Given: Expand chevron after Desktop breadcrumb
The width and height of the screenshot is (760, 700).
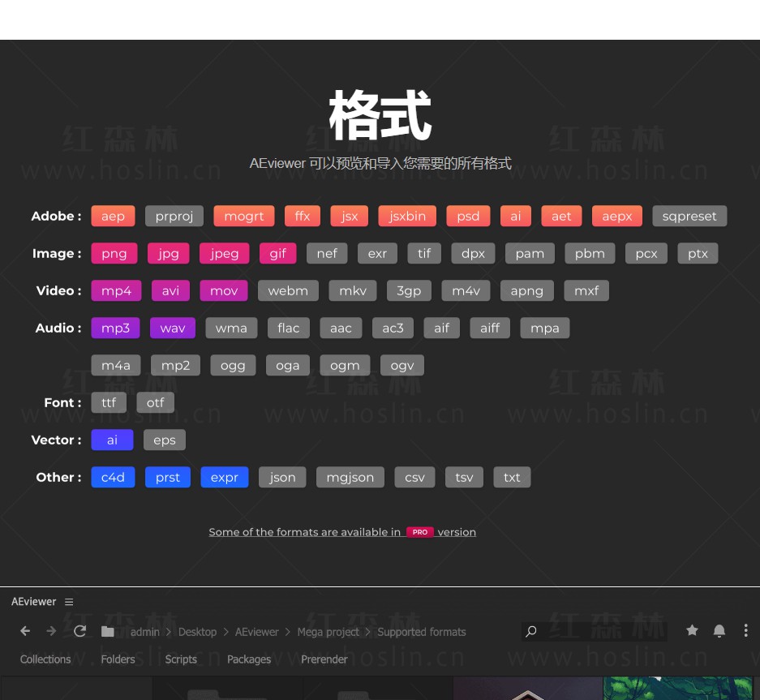Looking at the screenshot, I should [x=225, y=632].
